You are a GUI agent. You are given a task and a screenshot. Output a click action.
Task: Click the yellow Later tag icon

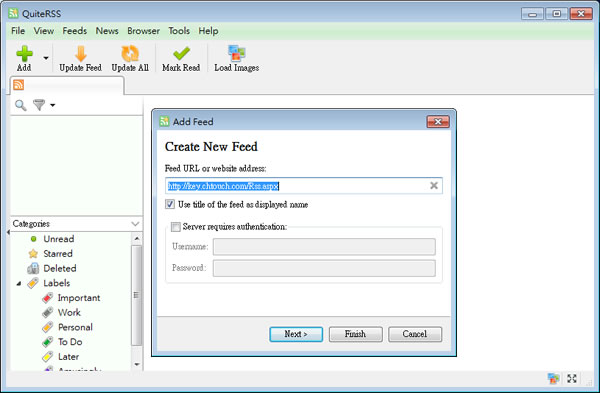[47, 357]
